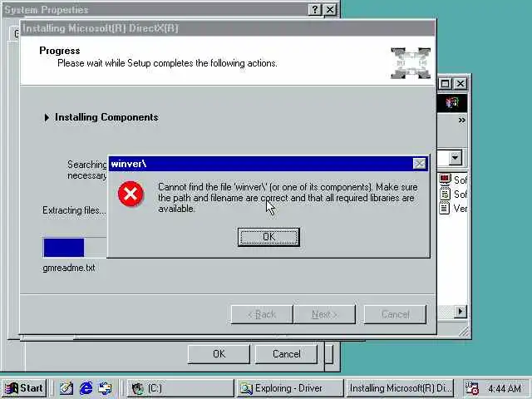
Task: Expand the toolbar chevron in Explorer window
Action: (461, 120)
